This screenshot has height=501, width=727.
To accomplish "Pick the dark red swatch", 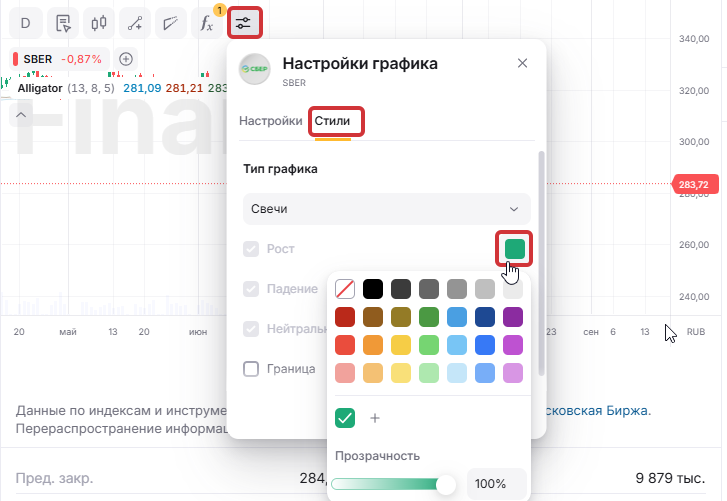I will (345, 317).
